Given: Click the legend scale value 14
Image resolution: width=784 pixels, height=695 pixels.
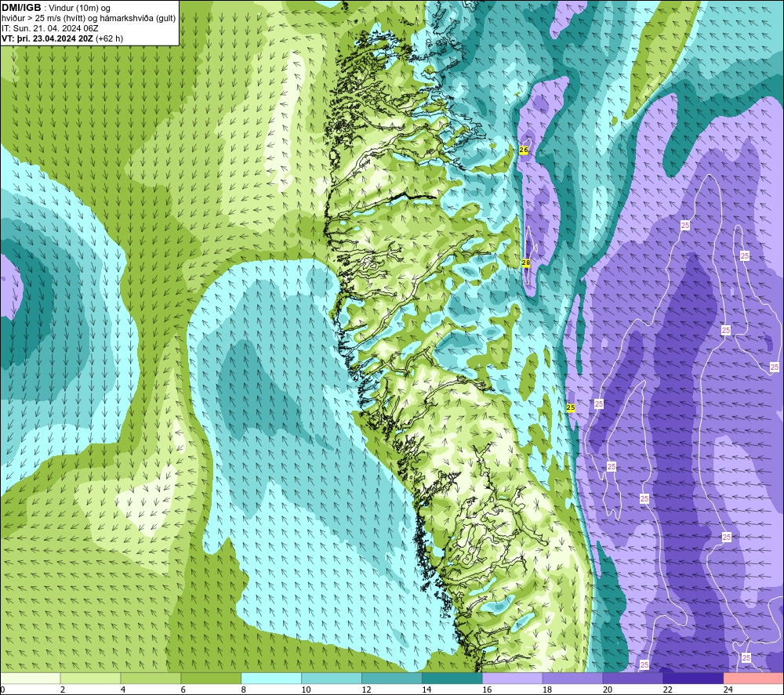Looking at the screenshot, I should click(x=426, y=690).
